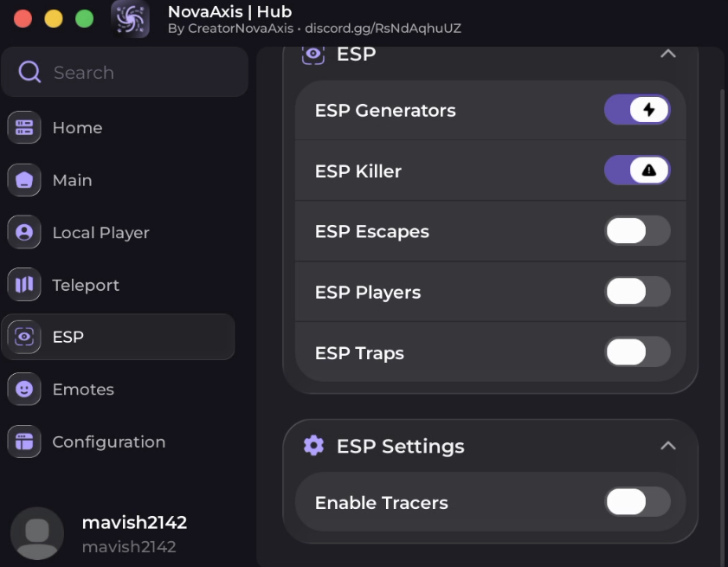The width and height of the screenshot is (728, 567).
Task: Go to the Teleport tab
Action: coord(86,285)
